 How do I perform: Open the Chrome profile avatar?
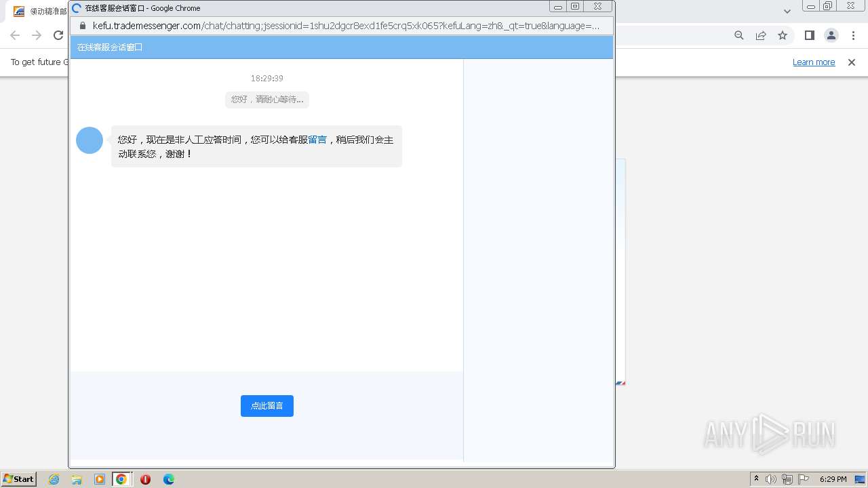tap(831, 35)
